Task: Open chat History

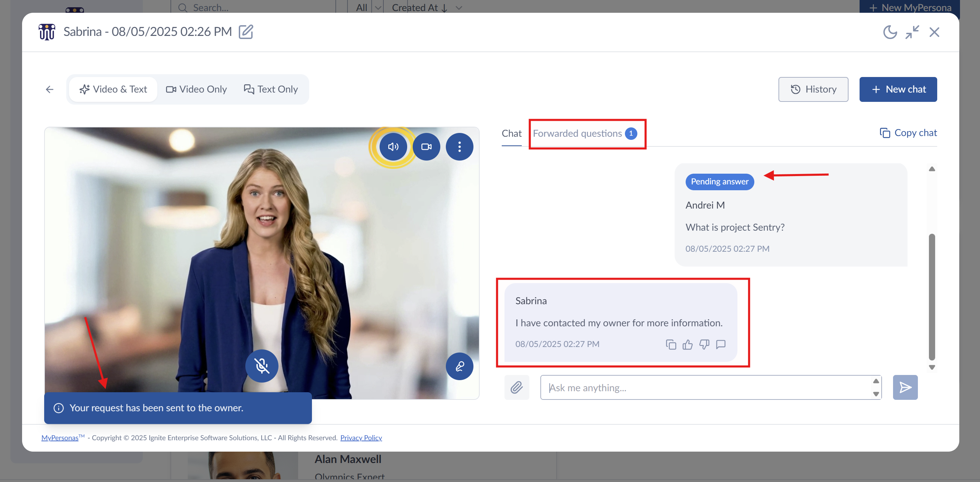Action: pos(813,89)
